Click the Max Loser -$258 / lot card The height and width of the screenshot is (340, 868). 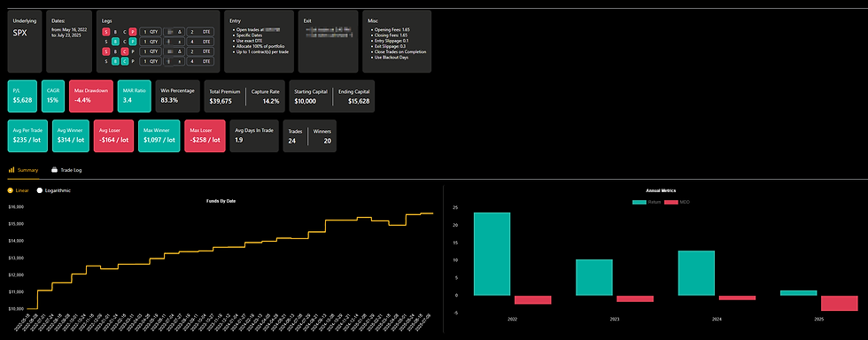click(x=205, y=135)
